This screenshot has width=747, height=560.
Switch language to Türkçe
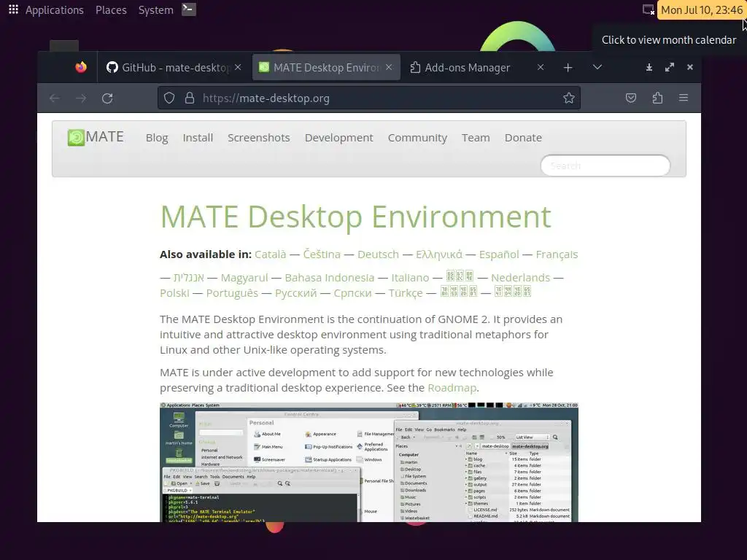pyautogui.click(x=406, y=293)
